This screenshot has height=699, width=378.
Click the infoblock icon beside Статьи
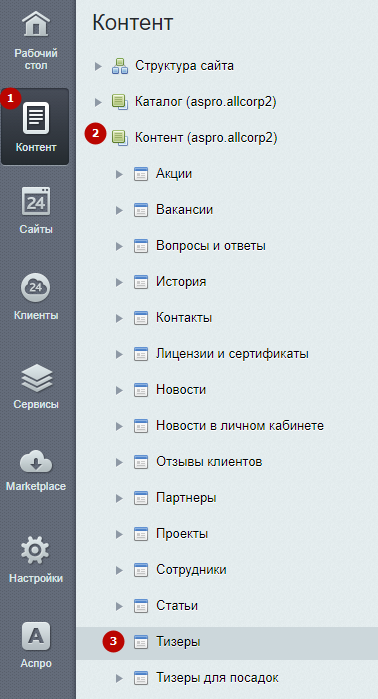pos(141,606)
